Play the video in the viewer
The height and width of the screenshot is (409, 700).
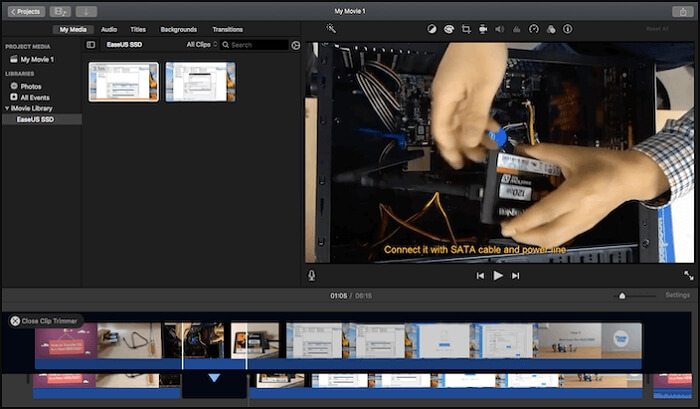(498, 275)
